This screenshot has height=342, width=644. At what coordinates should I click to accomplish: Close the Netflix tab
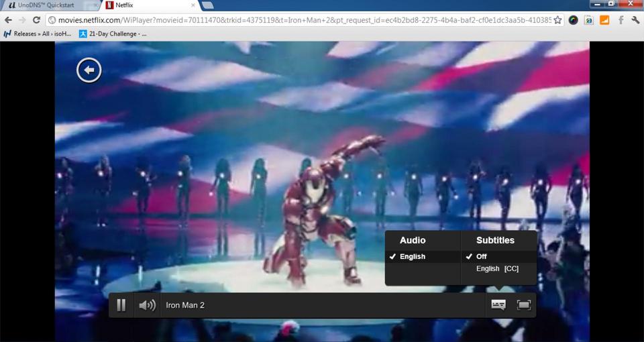pos(193,5)
